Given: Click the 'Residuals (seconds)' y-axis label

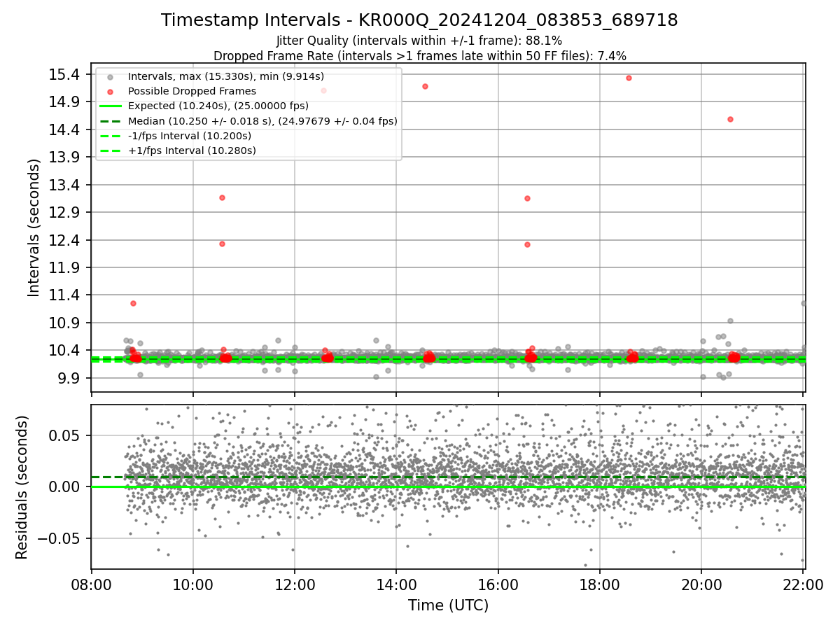Looking at the screenshot, I should point(22,487).
